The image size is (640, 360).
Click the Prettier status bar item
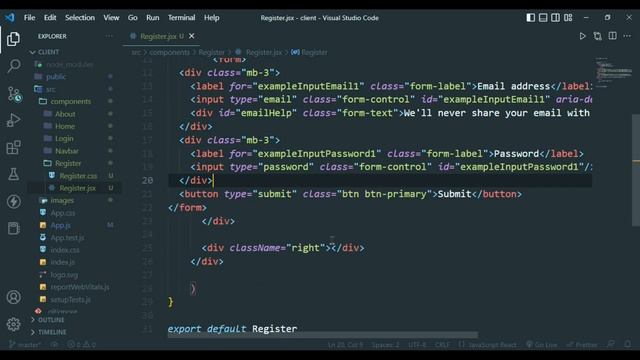582,344
